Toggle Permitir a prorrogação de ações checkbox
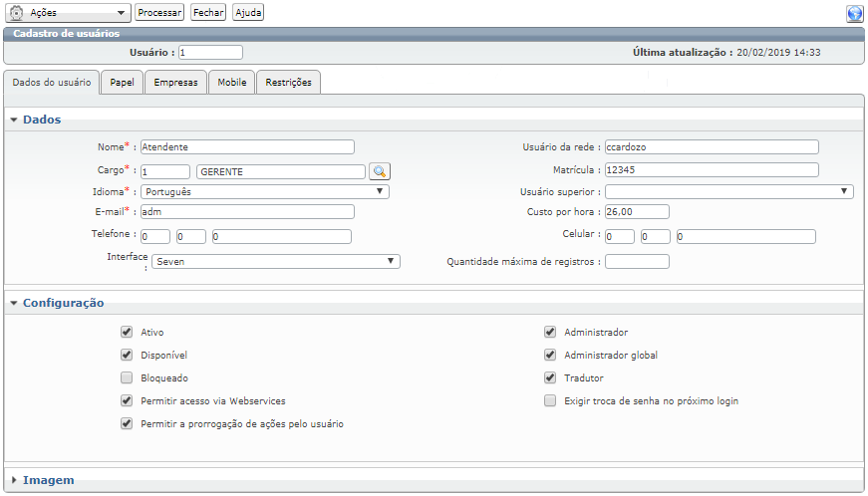Image resolution: width=868 pixels, height=496 pixels. [127, 423]
